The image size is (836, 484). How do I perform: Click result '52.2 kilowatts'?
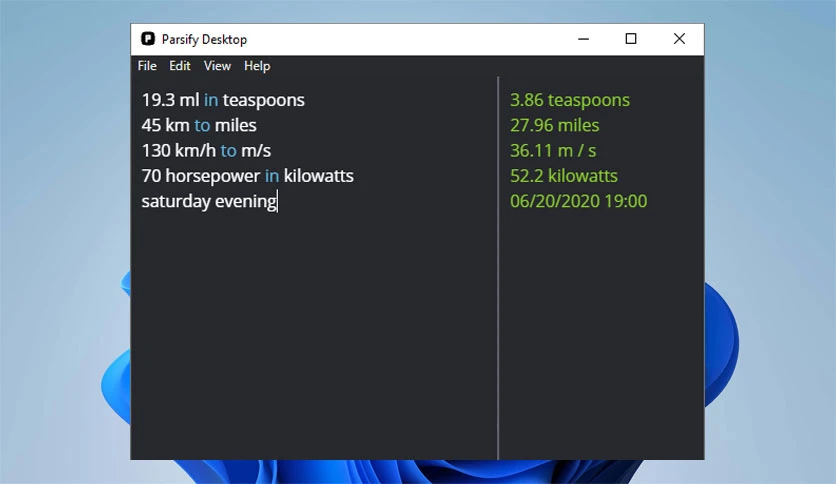point(564,176)
